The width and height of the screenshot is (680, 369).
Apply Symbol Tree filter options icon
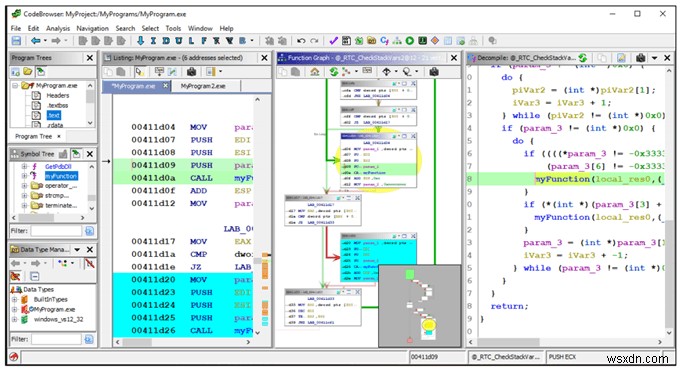point(89,231)
